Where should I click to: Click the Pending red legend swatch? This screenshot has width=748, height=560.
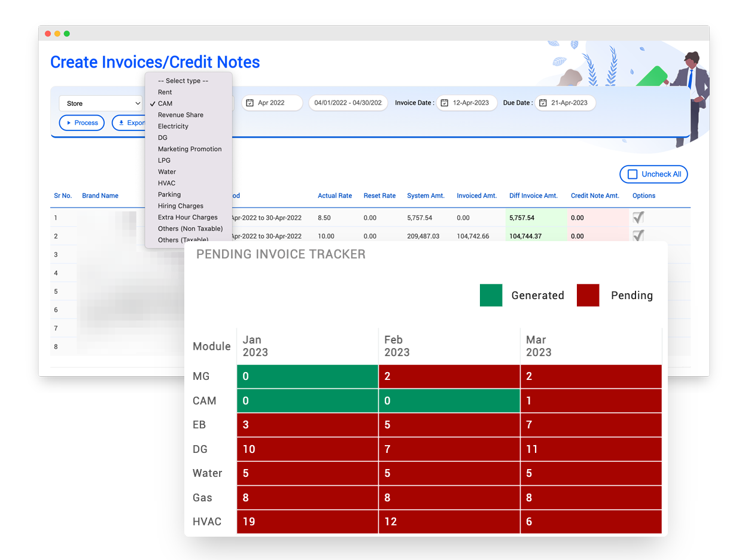(588, 295)
